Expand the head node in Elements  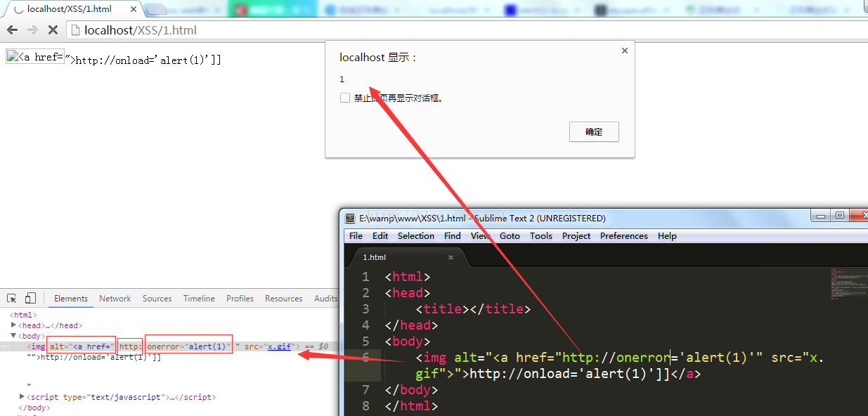[x=14, y=325]
